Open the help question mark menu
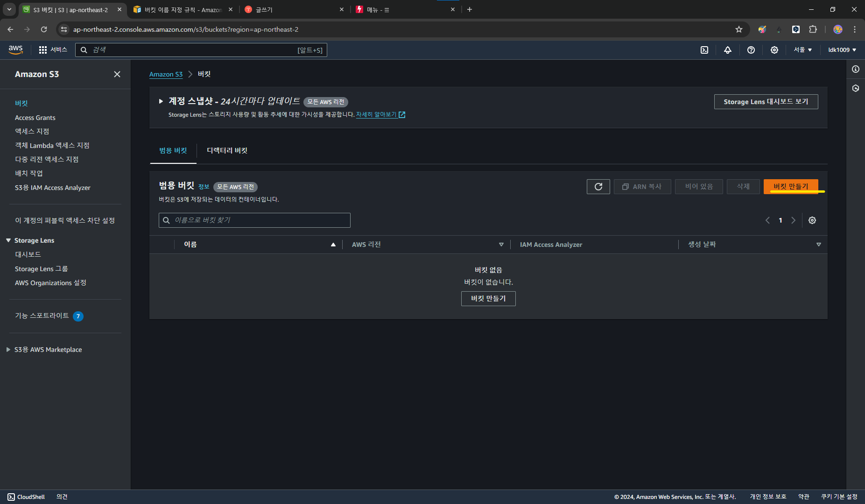This screenshot has height=504, width=865. (751, 50)
